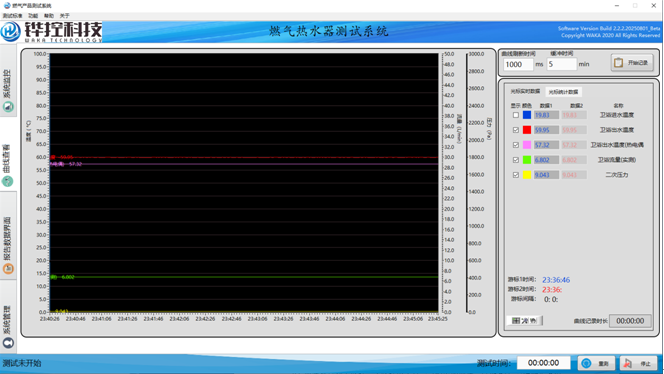Screen dimensions: 664x374
Task: Click data1 value 59.95 for outlet temperature
Action: [x=546, y=130]
